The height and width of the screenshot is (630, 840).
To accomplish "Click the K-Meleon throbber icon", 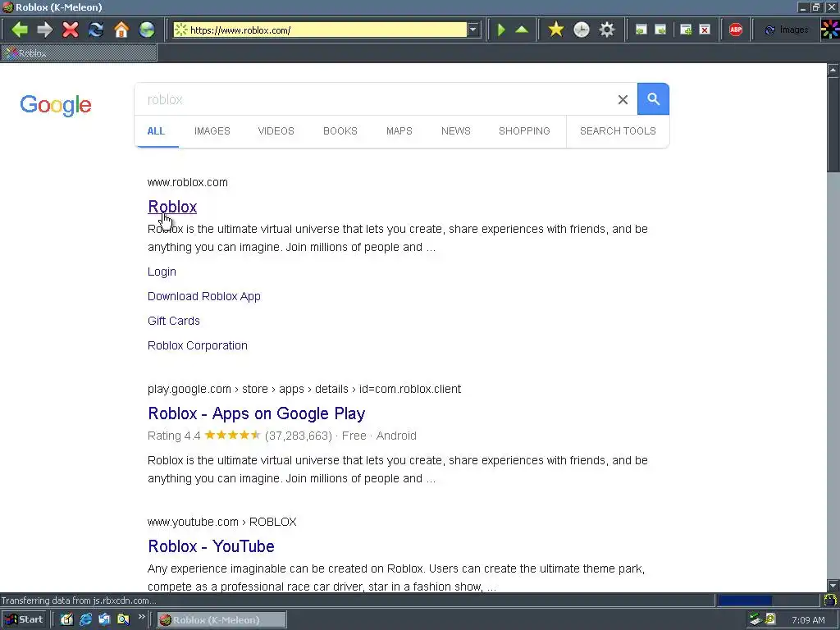I will tap(830, 30).
